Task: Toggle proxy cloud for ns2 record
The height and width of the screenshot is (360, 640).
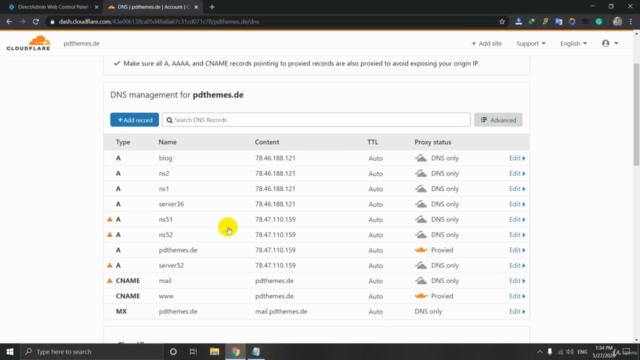Action: coord(421,173)
